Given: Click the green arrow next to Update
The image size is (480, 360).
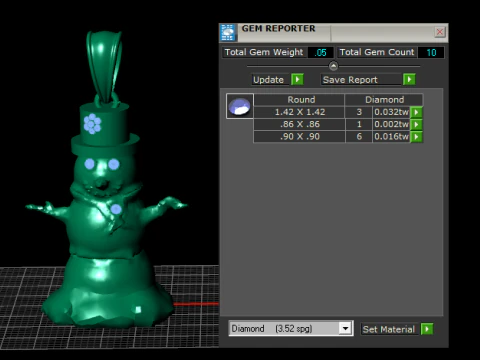Looking at the screenshot, I should [x=297, y=79].
